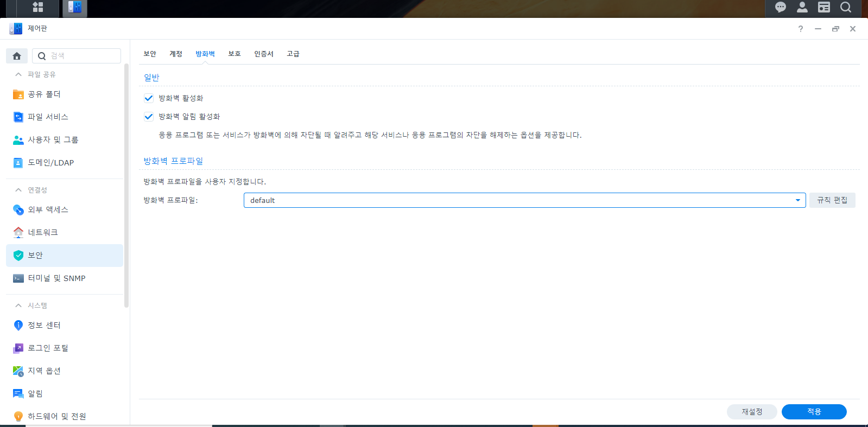Screen dimensions: 868x427
Task: Click the top-bar search magnifier icon
Action: click(846, 7)
